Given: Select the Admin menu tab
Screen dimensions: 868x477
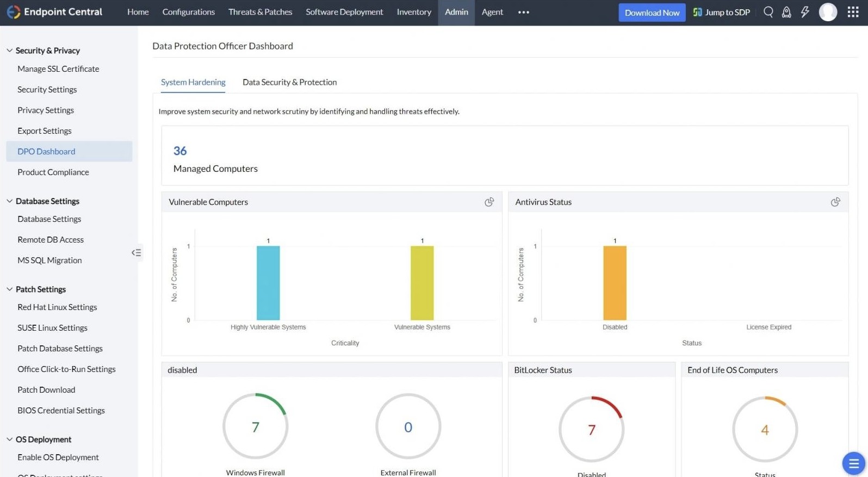Looking at the screenshot, I should pyautogui.click(x=456, y=12).
